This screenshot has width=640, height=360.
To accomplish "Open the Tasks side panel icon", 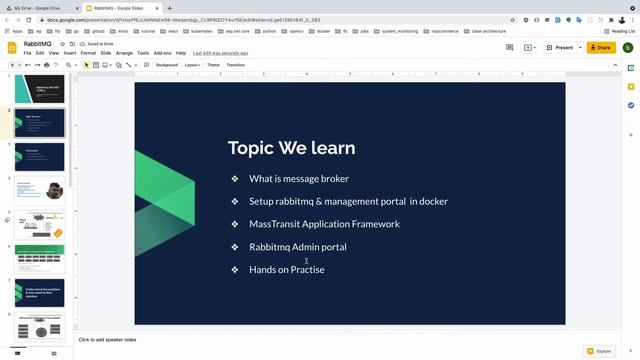I will (x=631, y=105).
